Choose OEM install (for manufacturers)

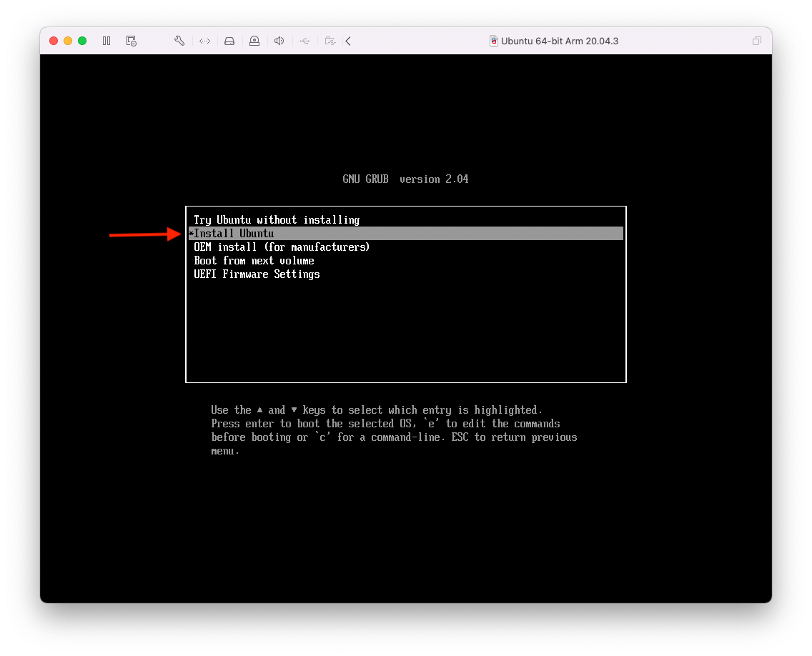[282, 247]
